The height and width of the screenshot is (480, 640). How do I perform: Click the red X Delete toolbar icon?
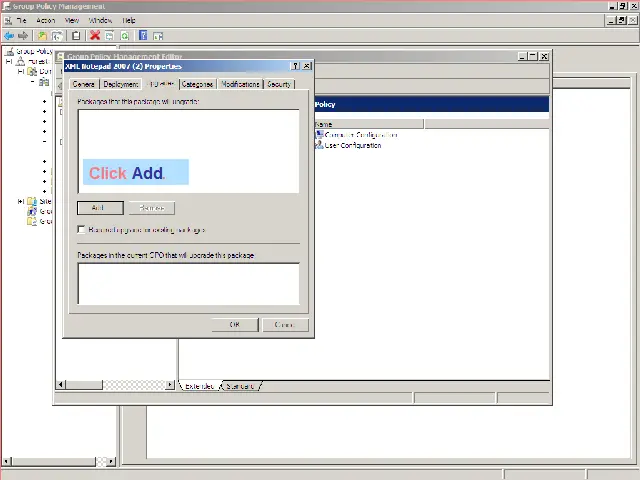(95, 36)
